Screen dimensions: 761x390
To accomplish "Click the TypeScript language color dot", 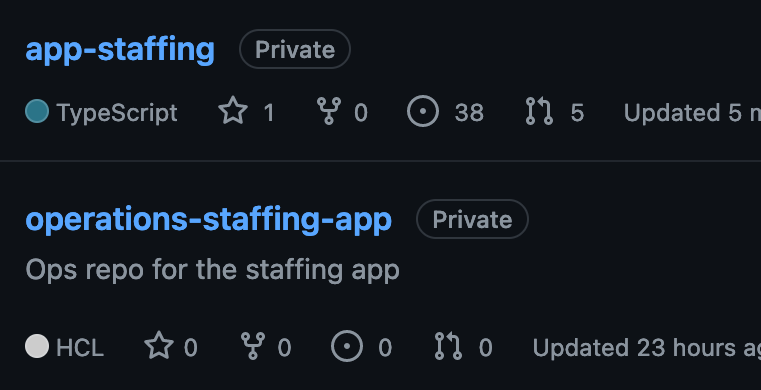I will pos(37,111).
